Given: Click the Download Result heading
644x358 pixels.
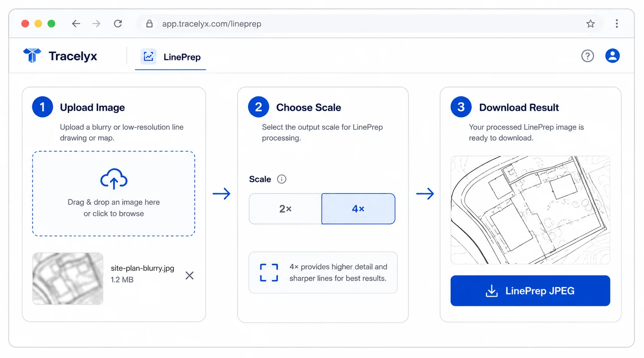Looking at the screenshot, I should 519,108.
